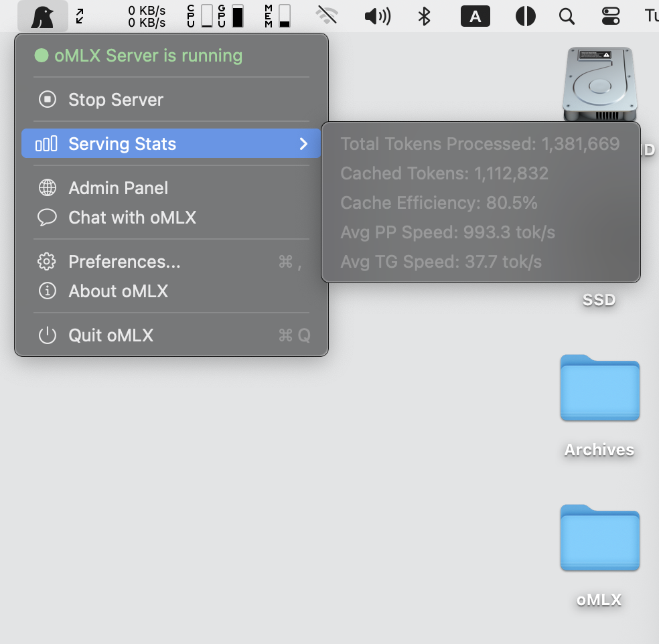Image resolution: width=659 pixels, height=644 pixels.
Task: Click the oMLX penguin menu bar icon
Action: click(42, 15)
